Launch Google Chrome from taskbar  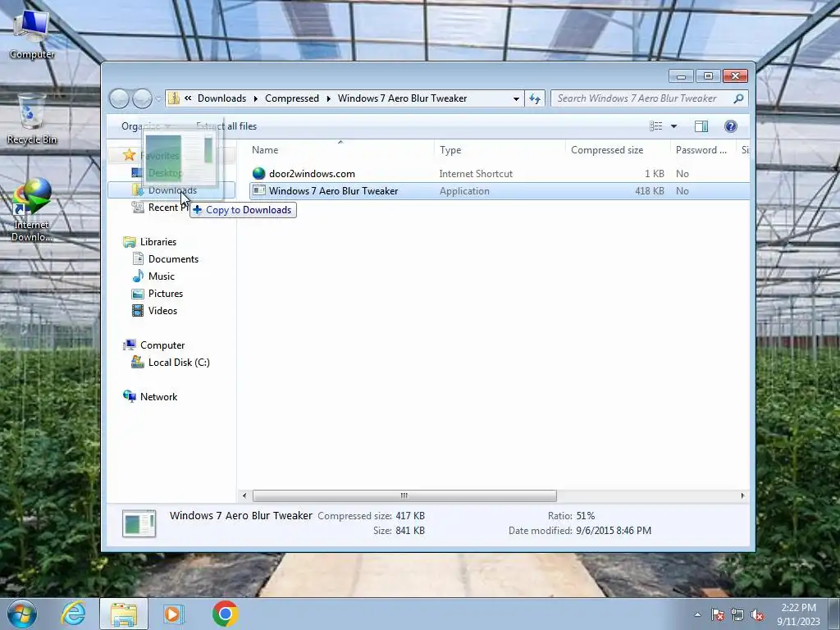(225, 614)
